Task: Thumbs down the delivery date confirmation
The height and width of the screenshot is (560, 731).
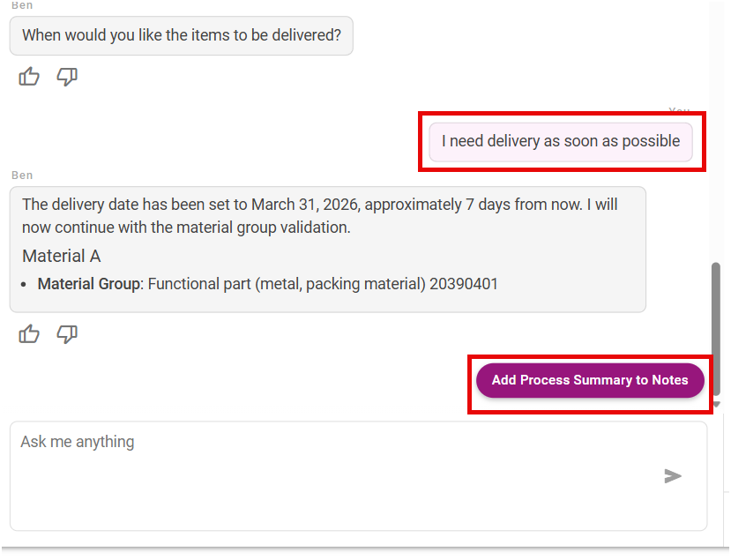Action: (67, 334)
